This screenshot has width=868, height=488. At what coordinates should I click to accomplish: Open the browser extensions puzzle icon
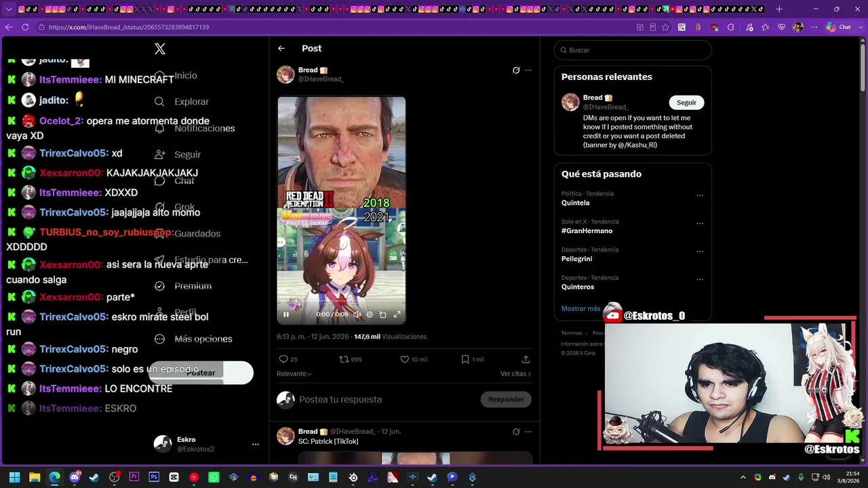click(x=730, y=27)
